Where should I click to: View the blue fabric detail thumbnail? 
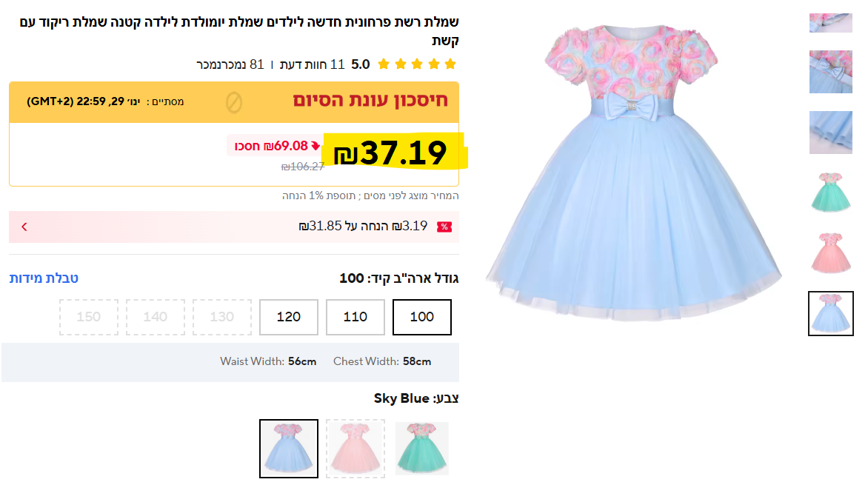[x=830, y=133]
